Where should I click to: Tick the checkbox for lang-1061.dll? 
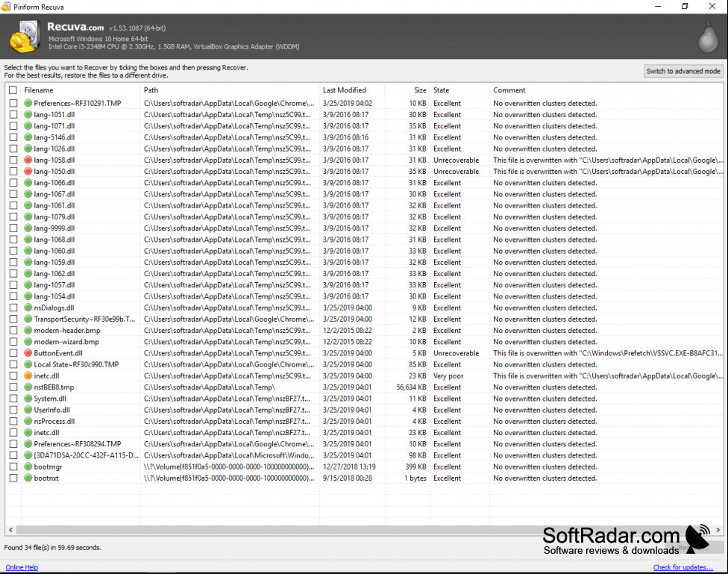coord(13,205)
